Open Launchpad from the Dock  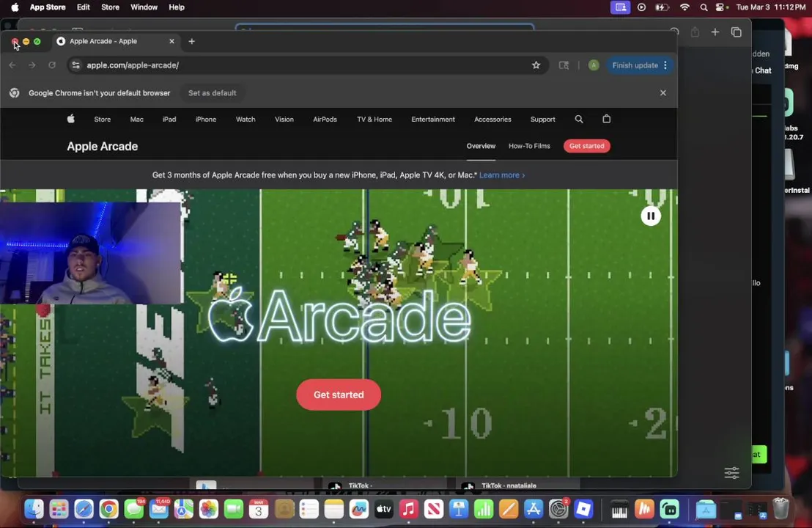[59, 510]
